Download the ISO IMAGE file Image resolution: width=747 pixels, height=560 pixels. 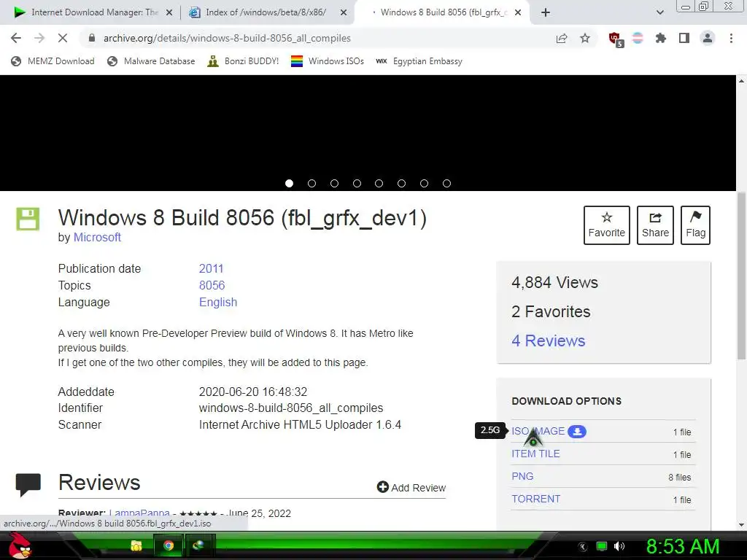pos(538,431)
